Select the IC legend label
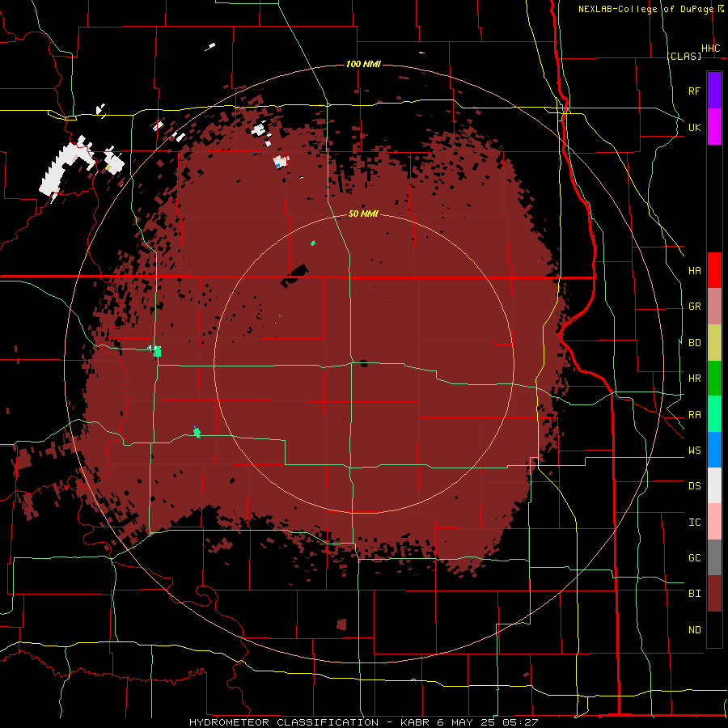728x728 pixels. pos(694,523)
